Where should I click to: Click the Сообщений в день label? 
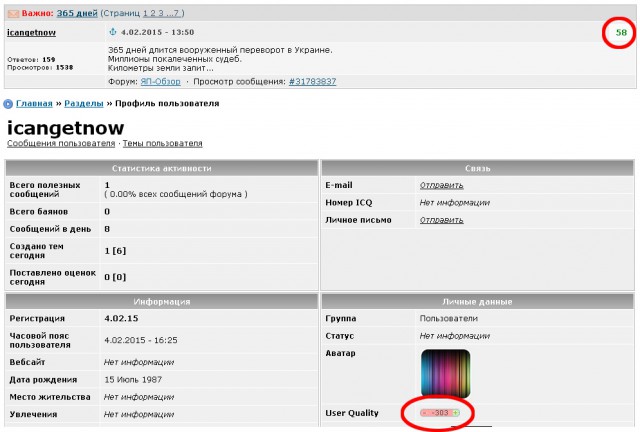coord(50,229)
